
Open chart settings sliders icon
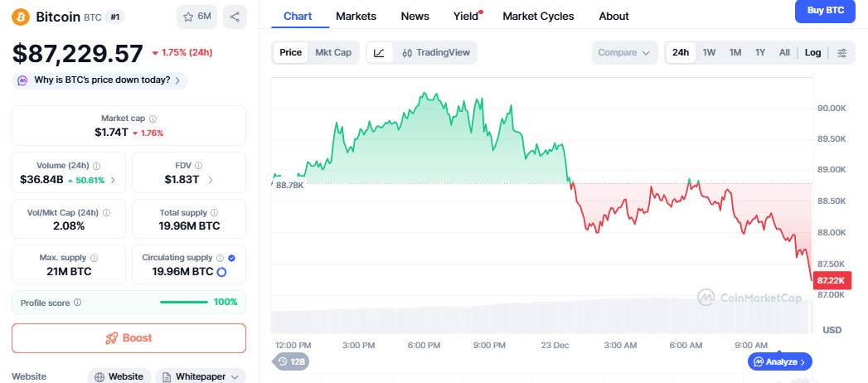coord(842,53)
